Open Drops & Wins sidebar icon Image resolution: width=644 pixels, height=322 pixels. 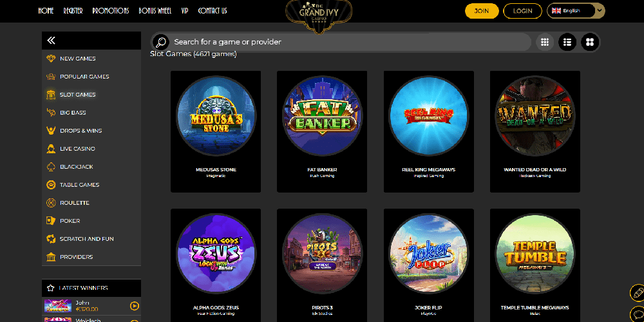51,131
